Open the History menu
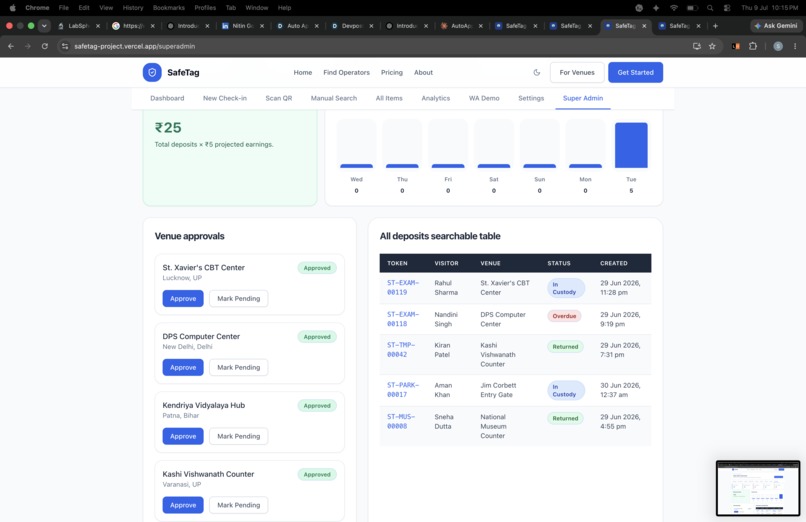The width and height of the screenshot is (806, 522). coord(133,8)
